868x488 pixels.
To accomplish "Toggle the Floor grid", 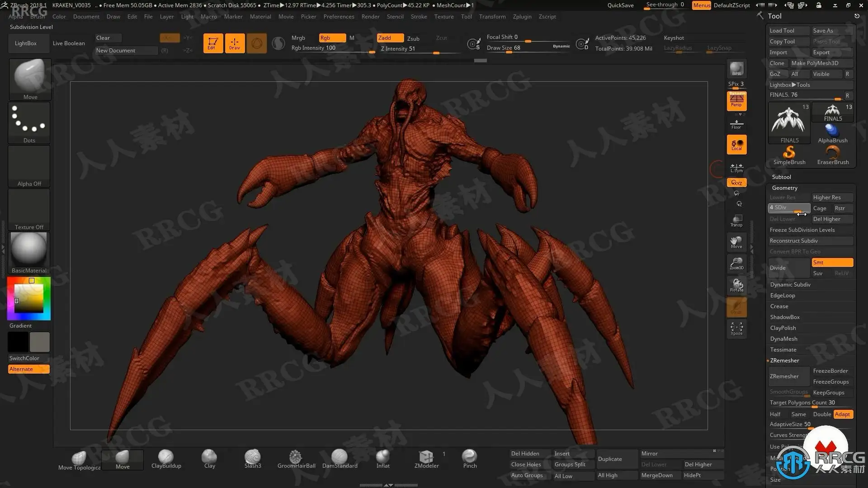I will pyautogui.click(x=736, y=124).
